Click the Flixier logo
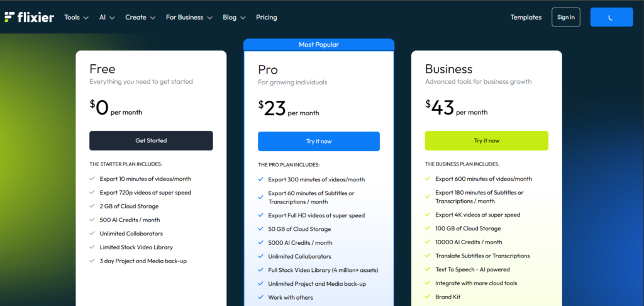Image resolution: width=644 pixels, height=306 pixels. 29,17
